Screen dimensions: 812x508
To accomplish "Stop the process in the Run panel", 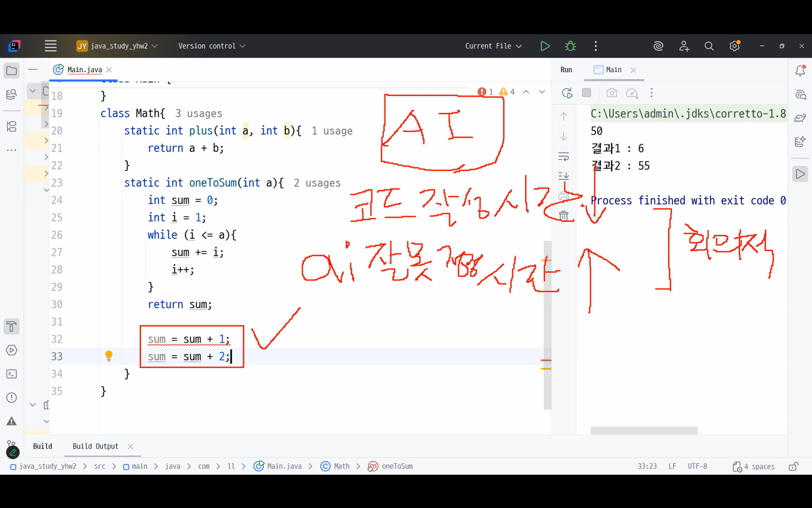I will click(x=586, y=93).
